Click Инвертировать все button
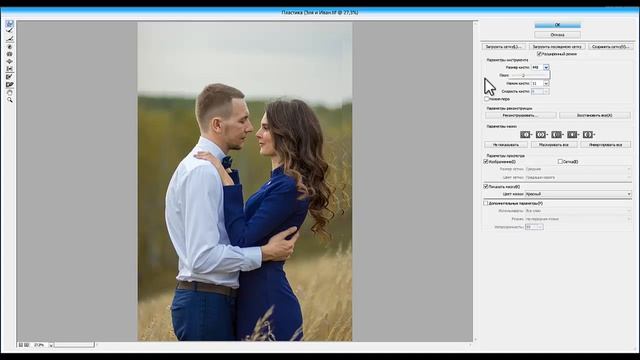This screenshot has height=360, width=640. (x=606, y=144)
